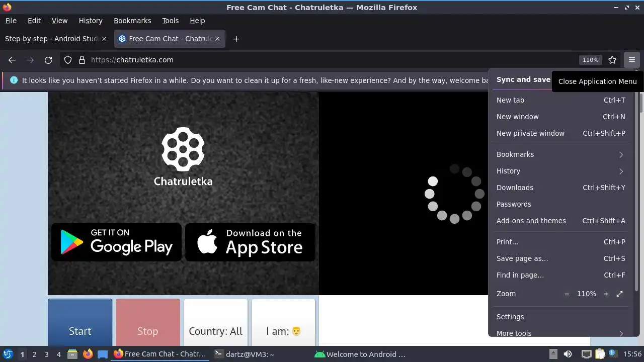Open Add-ons and themes
This screenshot has height=362, width=644.
pyautogui.click(x=560, y=221)
